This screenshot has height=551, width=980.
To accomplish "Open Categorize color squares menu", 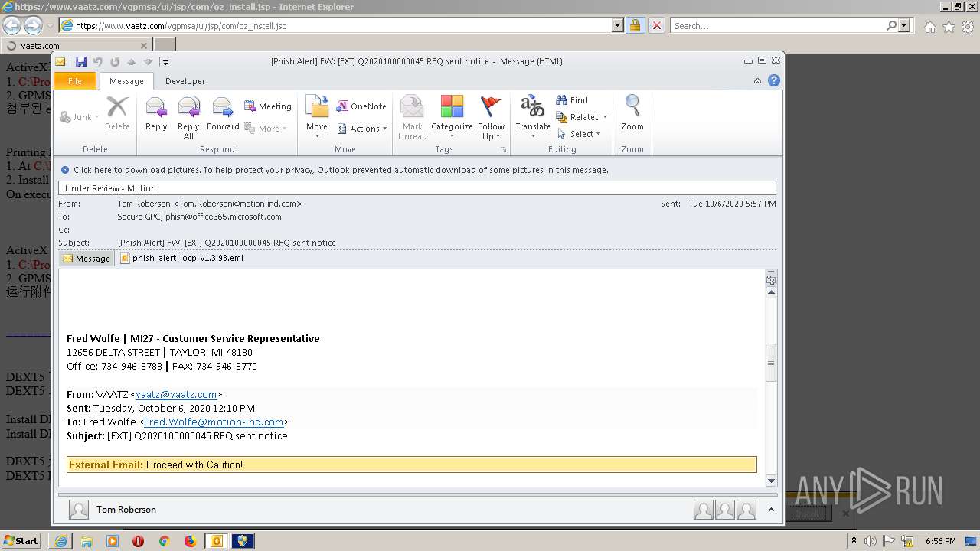I will [452, 117].
